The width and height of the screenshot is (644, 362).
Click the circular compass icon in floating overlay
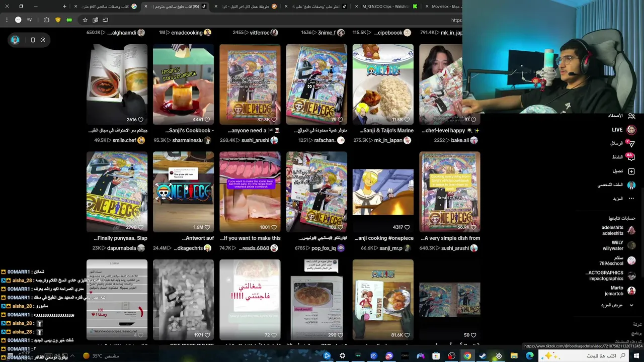pos(43,40)
